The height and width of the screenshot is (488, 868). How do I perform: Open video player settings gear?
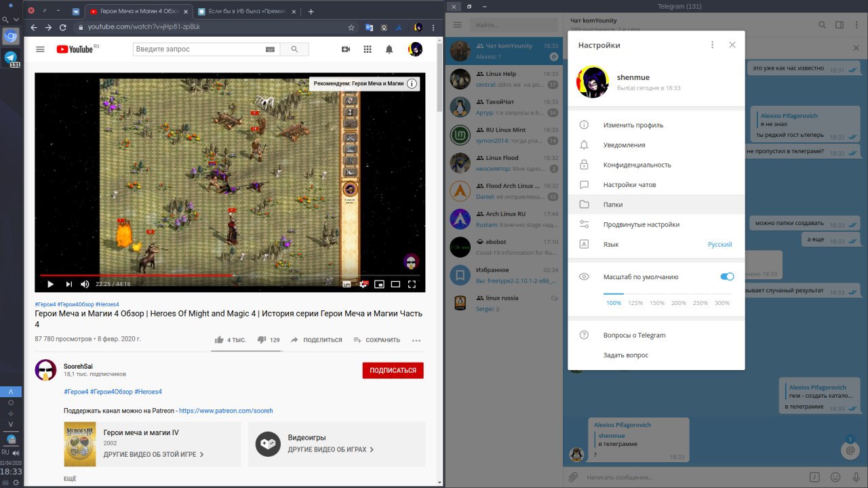coord(363,284)
